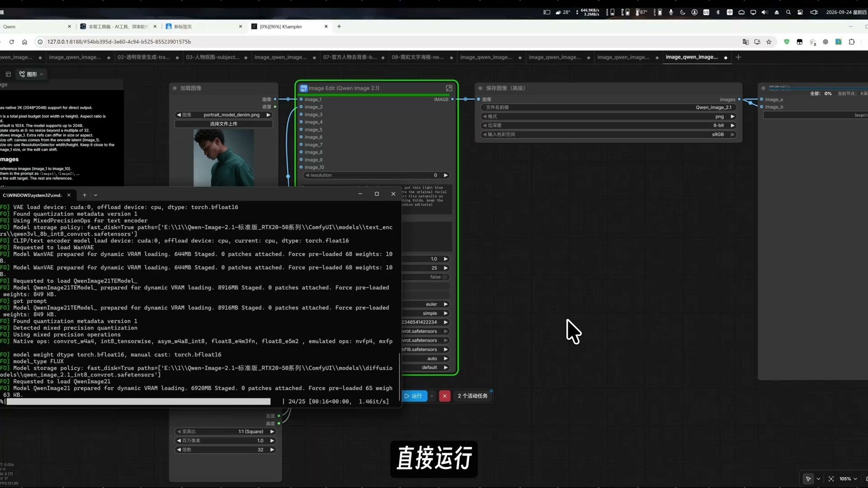
Task: Click the 运行 run button
Action: click(414, 396)
